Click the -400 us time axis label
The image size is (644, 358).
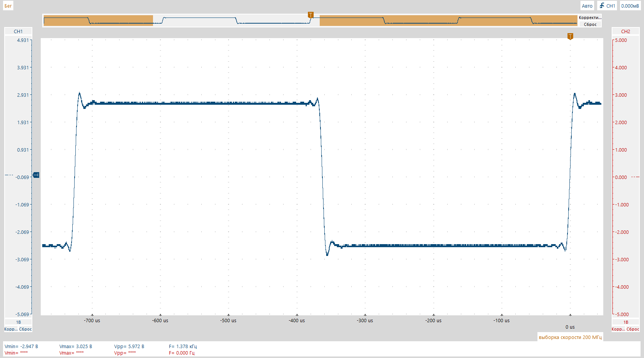point(297,320)
